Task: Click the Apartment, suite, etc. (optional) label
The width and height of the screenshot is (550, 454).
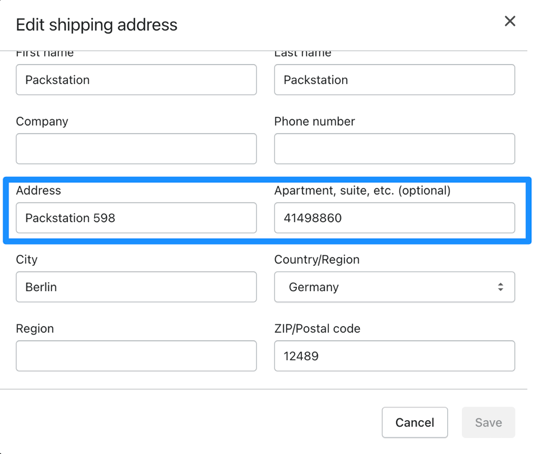Action: click(362, 191)
